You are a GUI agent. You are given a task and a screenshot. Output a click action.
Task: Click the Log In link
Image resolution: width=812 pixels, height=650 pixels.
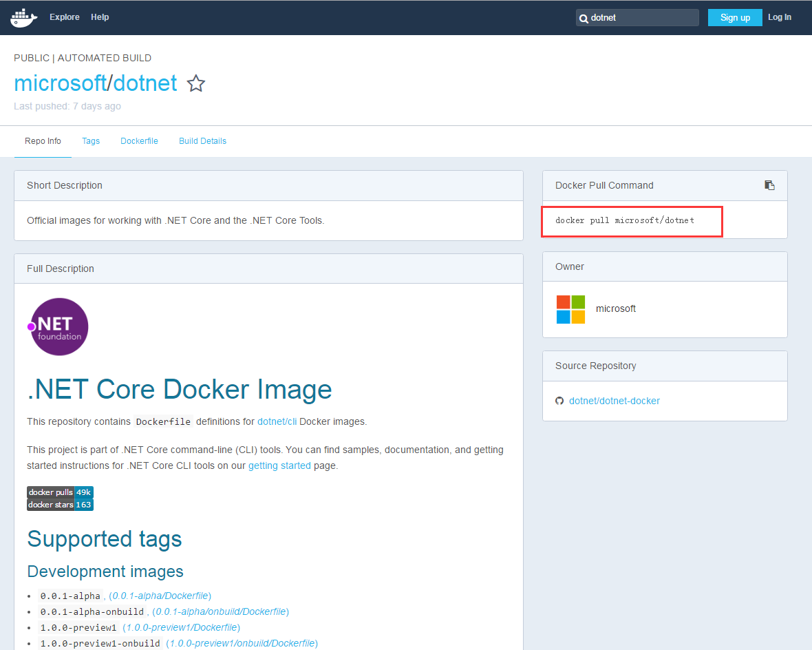point(779,17)
